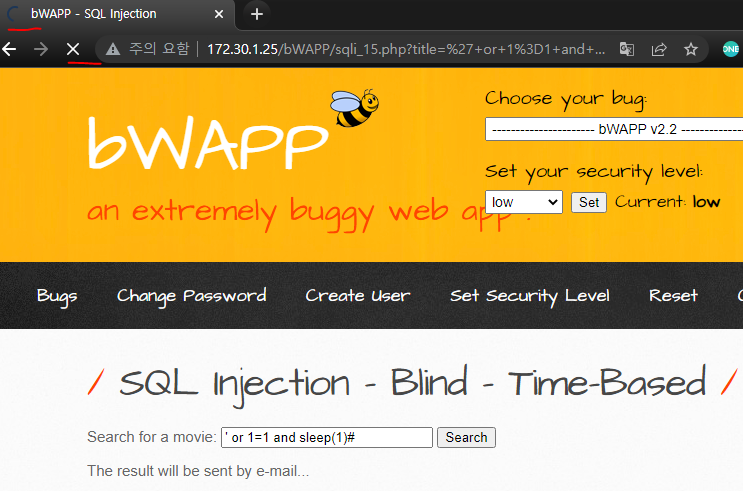Open a new tab with the plus button

coord(257,14)
